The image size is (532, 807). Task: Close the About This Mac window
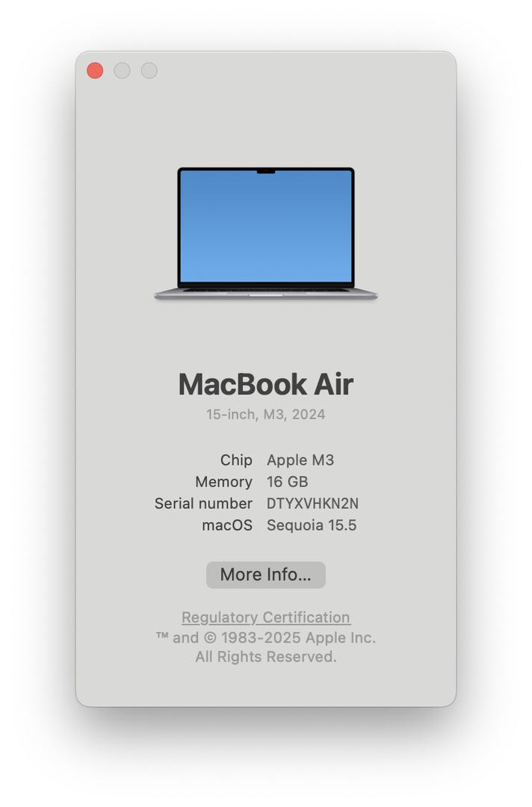[95, 70]
